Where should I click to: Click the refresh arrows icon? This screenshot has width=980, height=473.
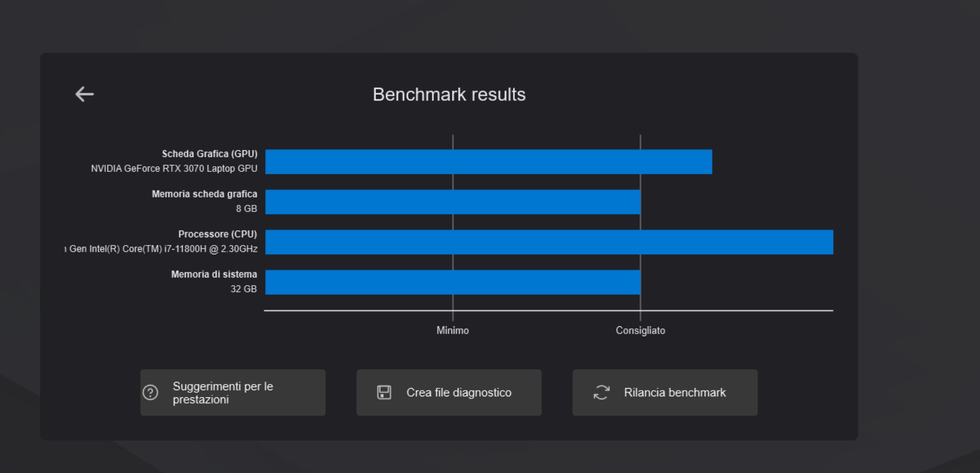(601, 393)
